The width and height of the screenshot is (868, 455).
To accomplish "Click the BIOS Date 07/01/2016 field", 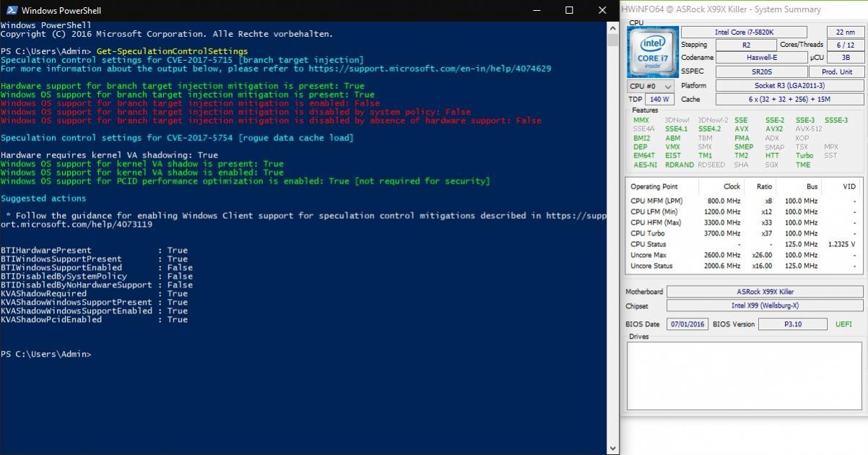I will point(687,324).
